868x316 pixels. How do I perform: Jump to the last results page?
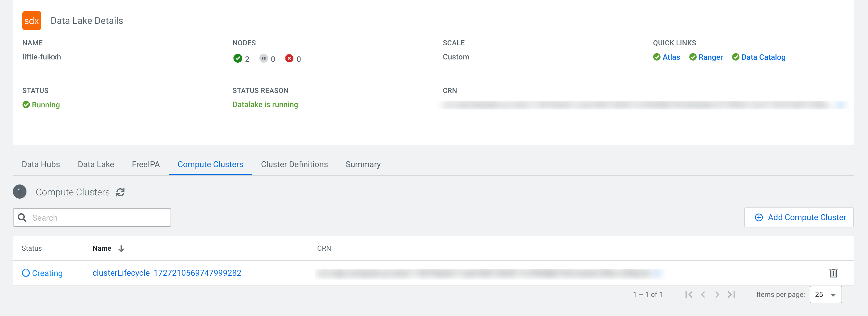pyautogui.click(x=731, y=295)
